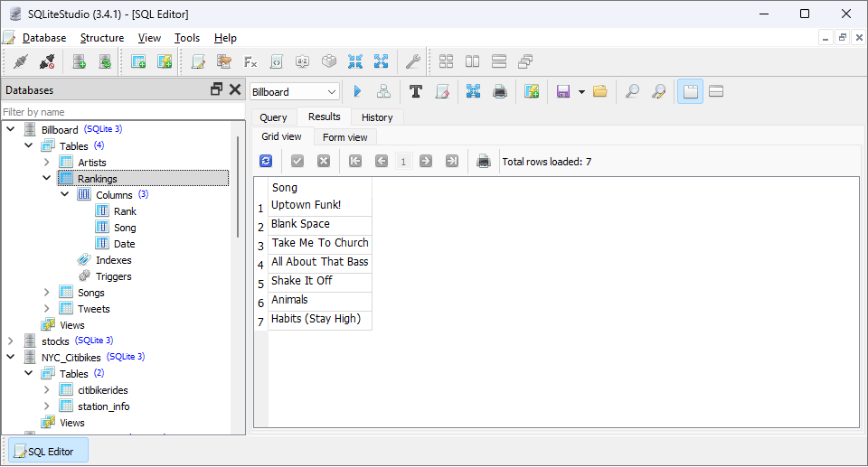The image size is (868, 467).
Task: Open the Tools menu
Action: pos(187,38)
